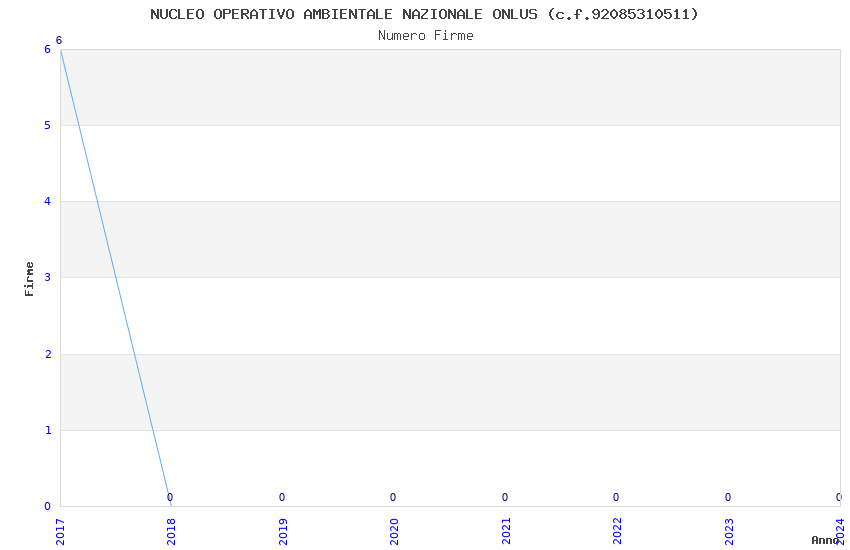This screenshot has height=550, width=850.
Task: Select the 2024 x-axis tick label
Action: [841, 532]
